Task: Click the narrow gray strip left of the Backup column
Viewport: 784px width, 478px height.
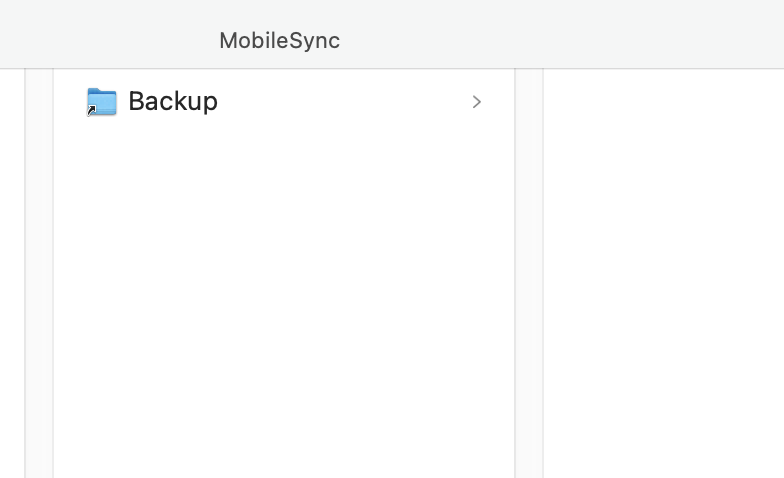Action: point(39,273)
